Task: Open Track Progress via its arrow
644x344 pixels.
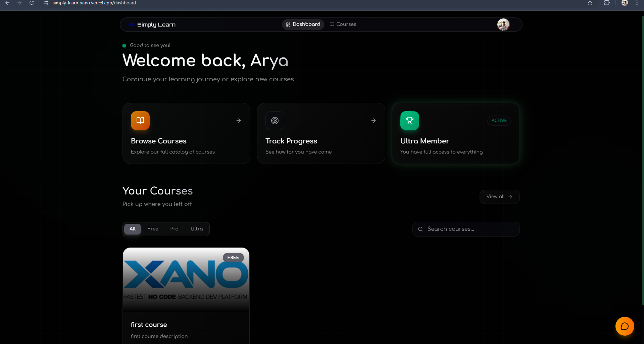Action: coord(373,120)
